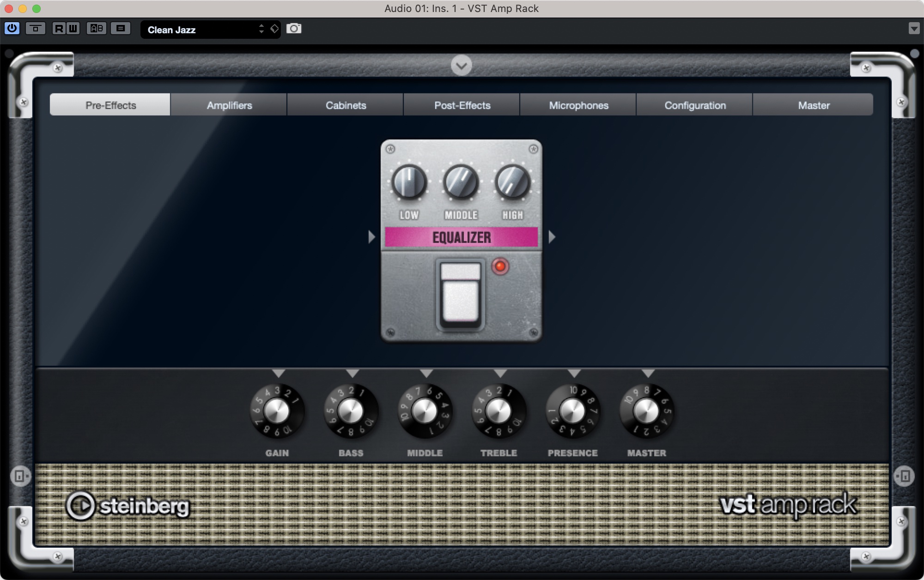Click the left arrow beside Equalizer pedal
924x580 pixels.
pyautogui.click(x=371, y=237)
